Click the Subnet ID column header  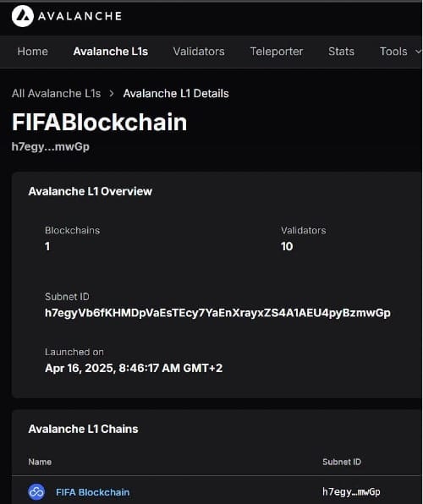click(x=342, y=462)
